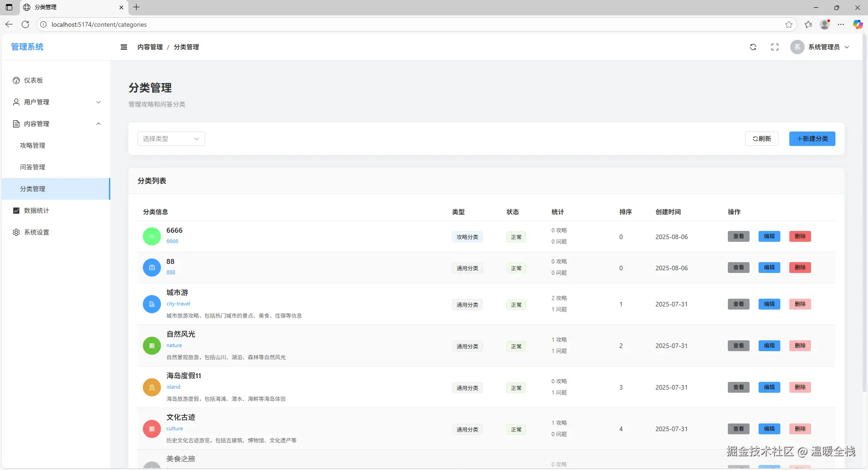Image resolution: width=868 pixels, height=470 pixels.
Task: View the 文化古迹 category
Action: click(x=739, y=429)
